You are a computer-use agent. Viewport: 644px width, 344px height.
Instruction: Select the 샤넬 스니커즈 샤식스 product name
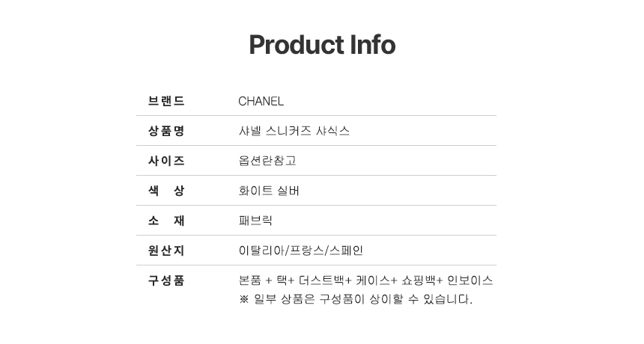pyautogui.click(x=294, y=131)
